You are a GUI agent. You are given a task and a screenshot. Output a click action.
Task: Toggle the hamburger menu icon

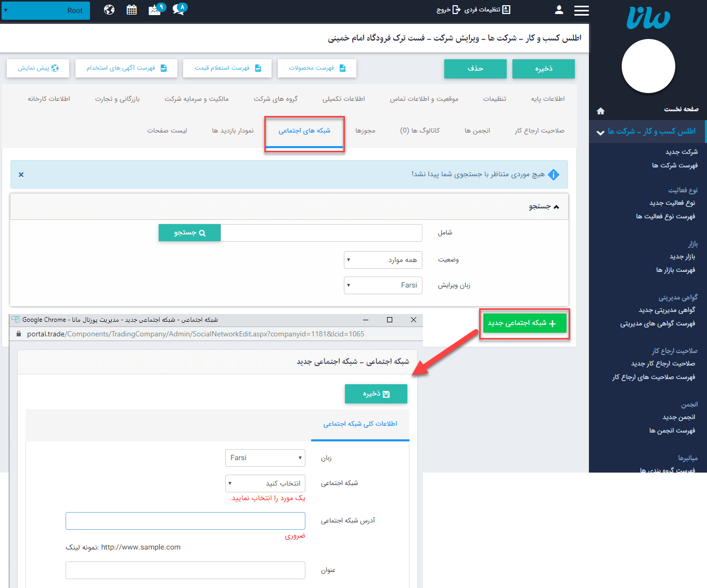(x=581, y=10)
